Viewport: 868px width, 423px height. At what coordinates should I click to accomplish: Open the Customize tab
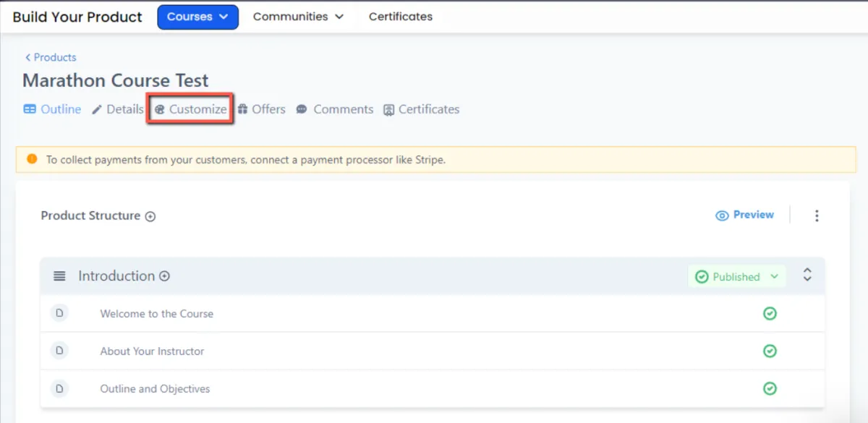tap(190, 109)
